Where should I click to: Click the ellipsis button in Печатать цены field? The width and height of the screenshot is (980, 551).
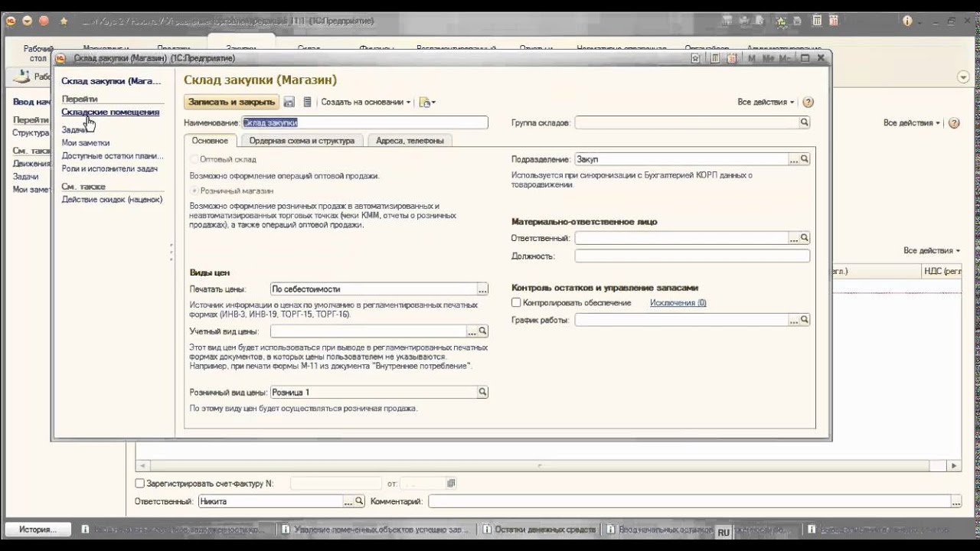pos(482,289)
